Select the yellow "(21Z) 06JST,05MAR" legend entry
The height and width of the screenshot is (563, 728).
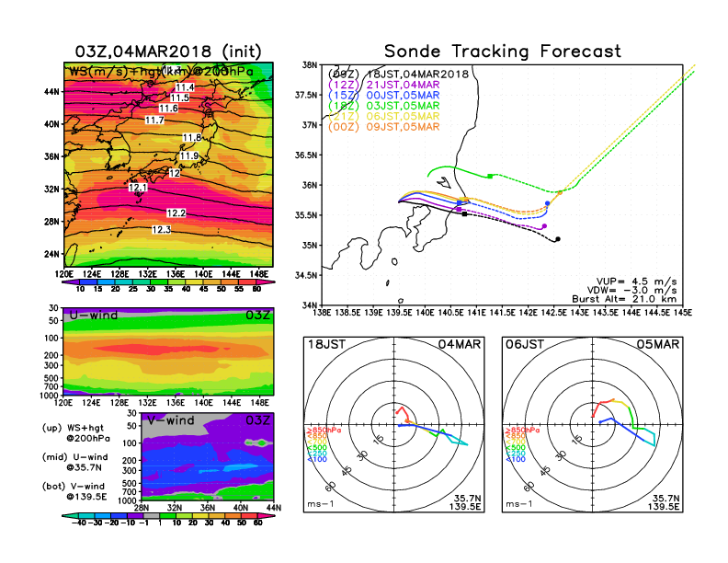point(383,117)
